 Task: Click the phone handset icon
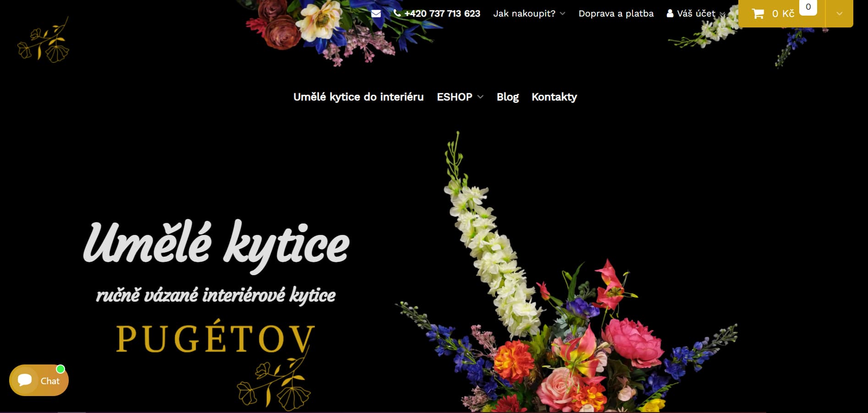(397, 13)
